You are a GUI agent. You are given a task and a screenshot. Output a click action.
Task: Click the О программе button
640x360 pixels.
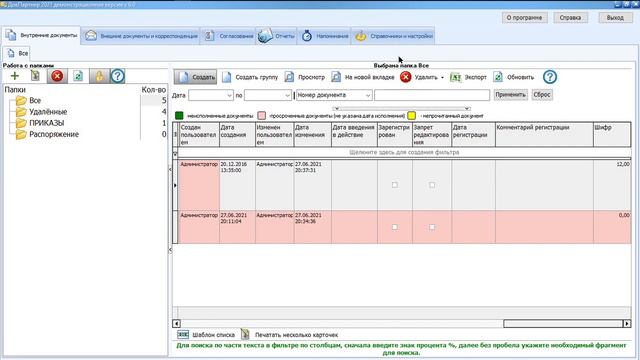(524, 18)
